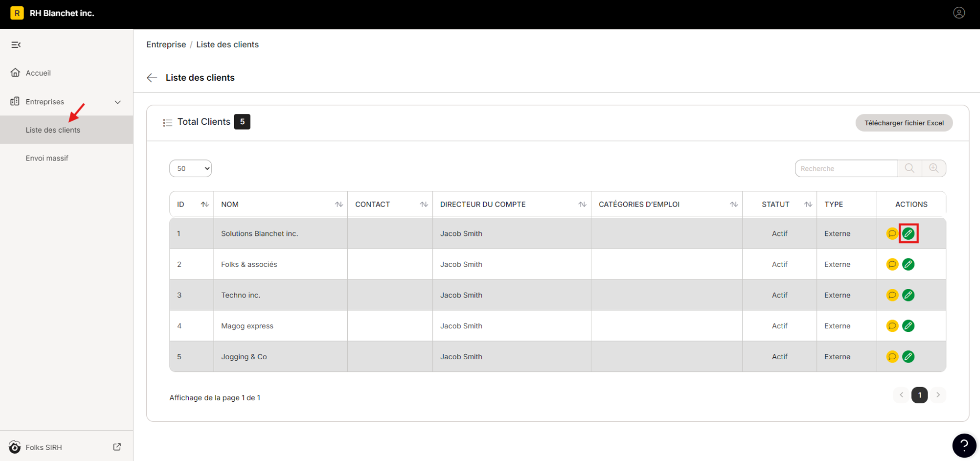Click Télécharger fichier Excel button
Viewport: 980px width, 461px height.
point(904,123)
